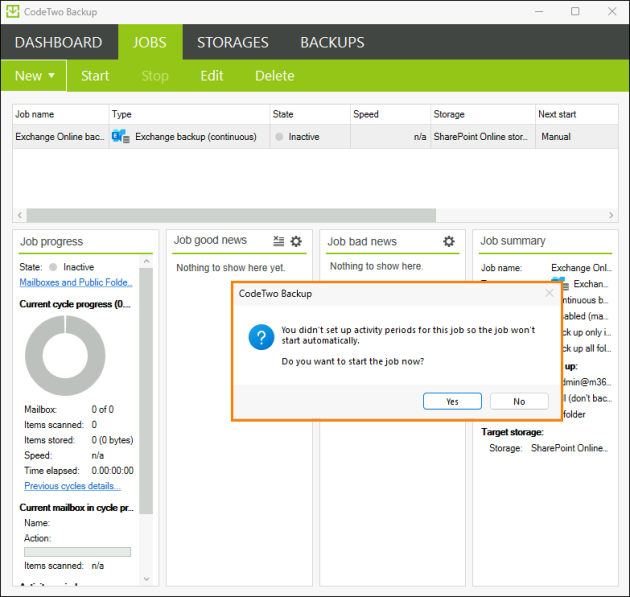Maximize the CodeTwo Backup window
Screen dimensions: 630x597
point(575,11)
